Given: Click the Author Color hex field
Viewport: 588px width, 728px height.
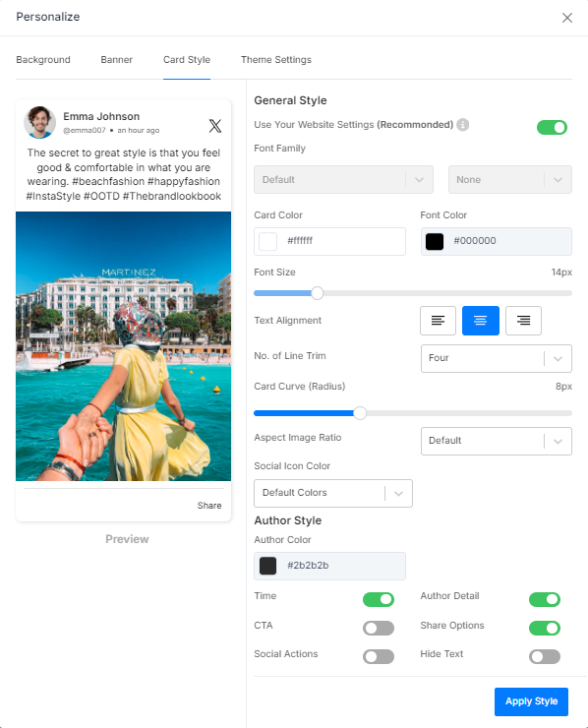Looking at the screenshot, I should 329,566.
